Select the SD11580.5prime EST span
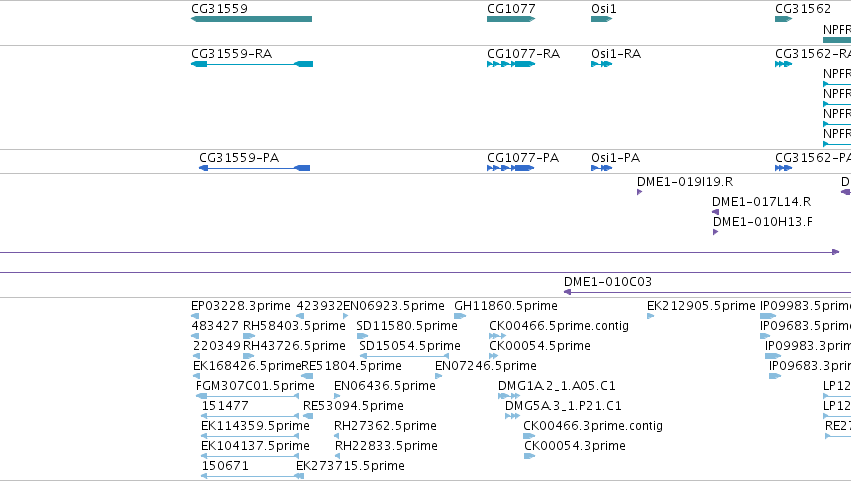Image resolution: width=851 pixels, height=481 pixels. pyautogui.click(x=363, y=336)
